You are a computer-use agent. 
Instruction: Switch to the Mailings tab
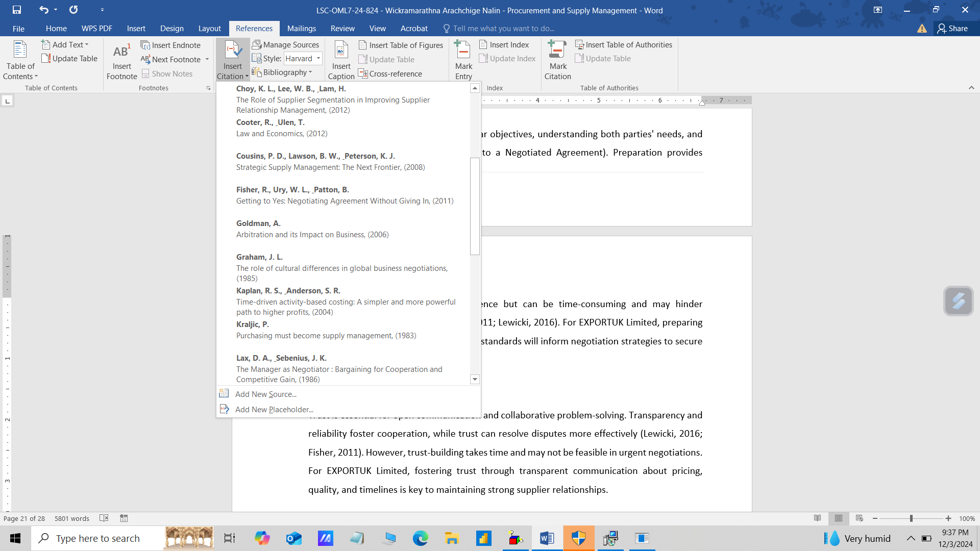pyautogui.click(x=301, y=29)
